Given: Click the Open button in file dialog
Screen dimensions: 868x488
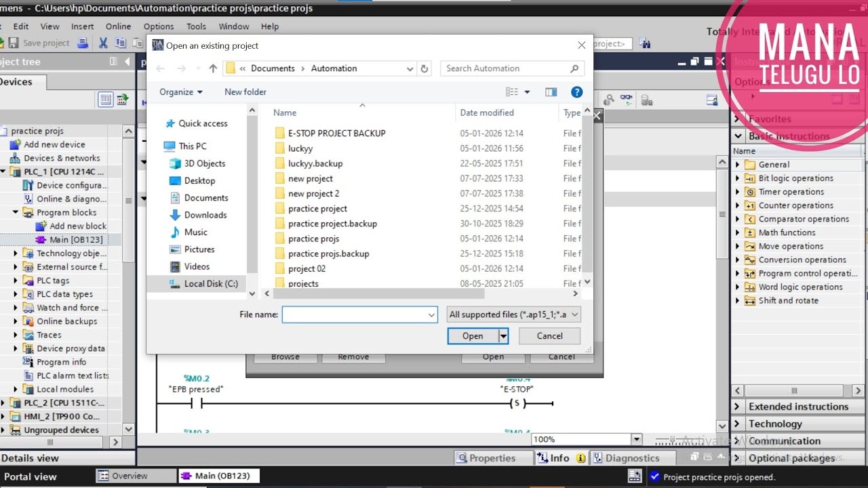Looking at the screenshot, I should [473, 335].
